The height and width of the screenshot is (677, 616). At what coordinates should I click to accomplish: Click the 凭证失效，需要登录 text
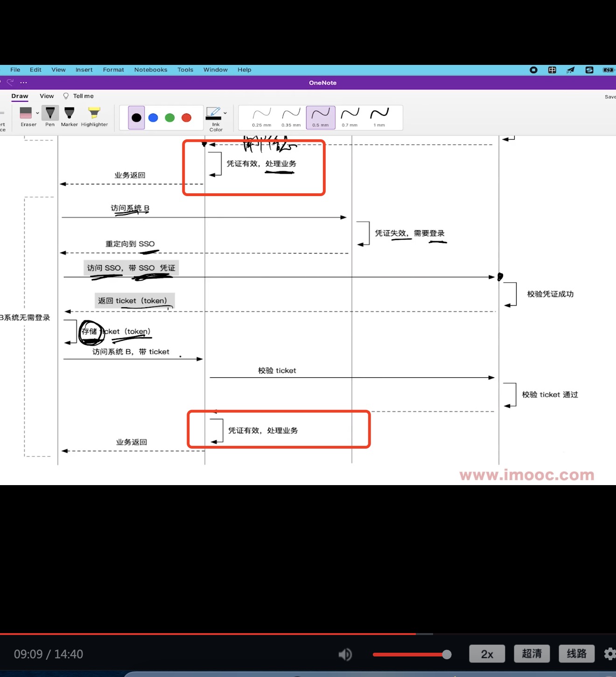(x=410, y=233)
